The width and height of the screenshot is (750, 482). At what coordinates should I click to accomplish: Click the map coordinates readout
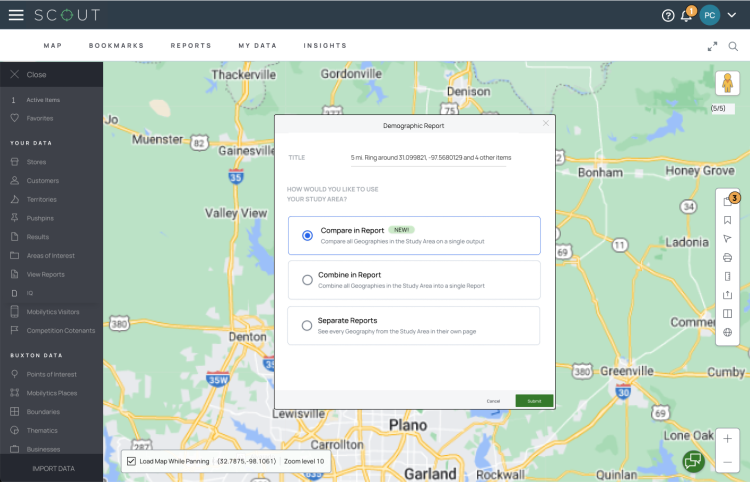tap(247, 461)
